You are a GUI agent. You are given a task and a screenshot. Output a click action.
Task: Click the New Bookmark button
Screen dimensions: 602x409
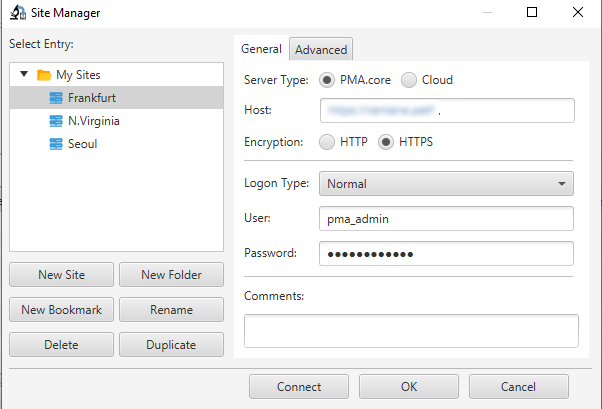coord(61,310)
